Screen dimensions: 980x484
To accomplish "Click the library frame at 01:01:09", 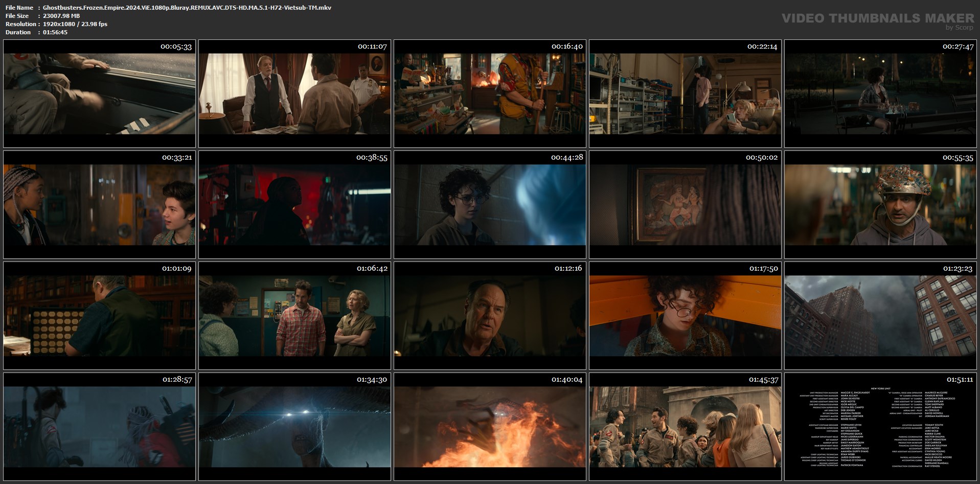I will [99, 316].
